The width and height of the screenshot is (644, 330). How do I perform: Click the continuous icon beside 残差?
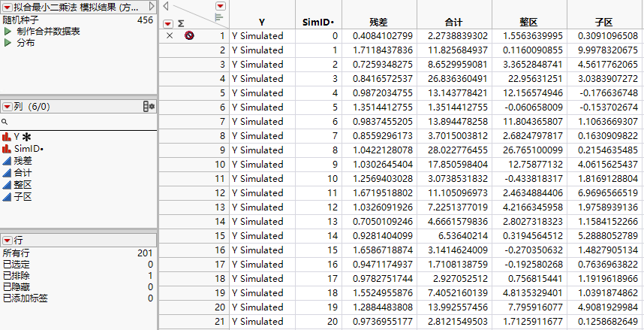7,161
